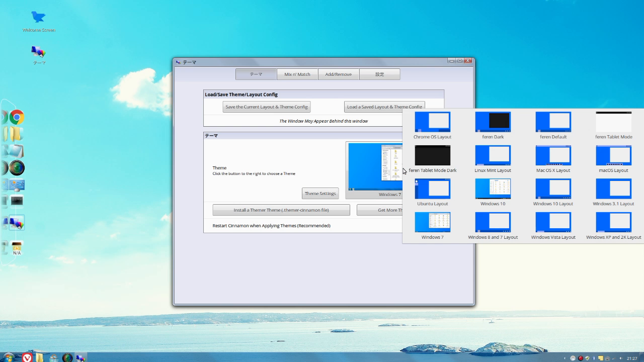Open the Start menu orb

click(8, 357)
